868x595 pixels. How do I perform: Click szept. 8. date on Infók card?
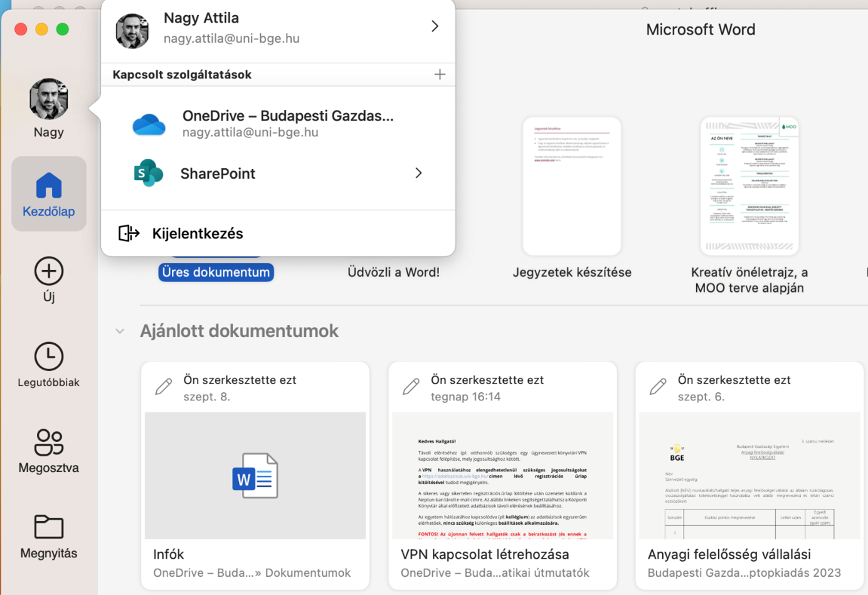(x=206, y=397)
